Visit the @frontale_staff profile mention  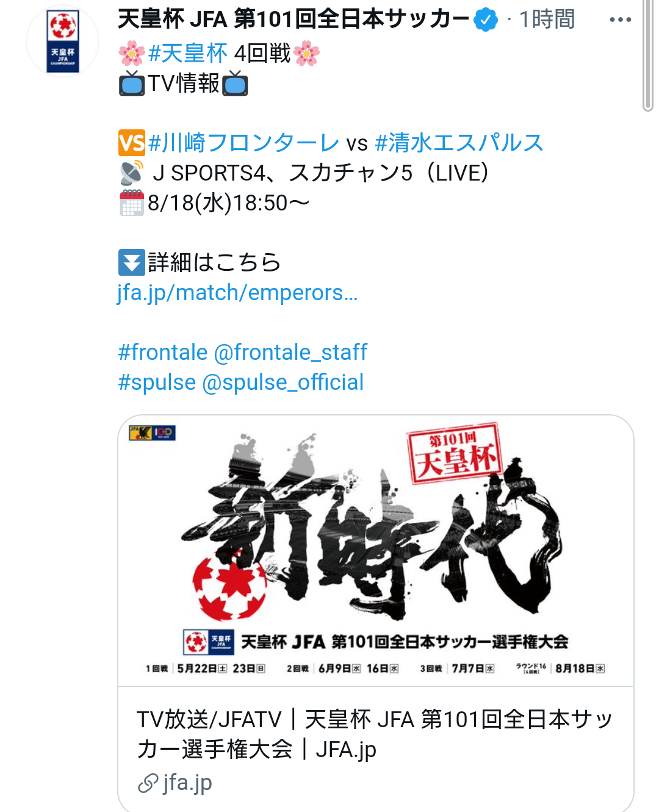pyautogui.click(x=290, y=352)
